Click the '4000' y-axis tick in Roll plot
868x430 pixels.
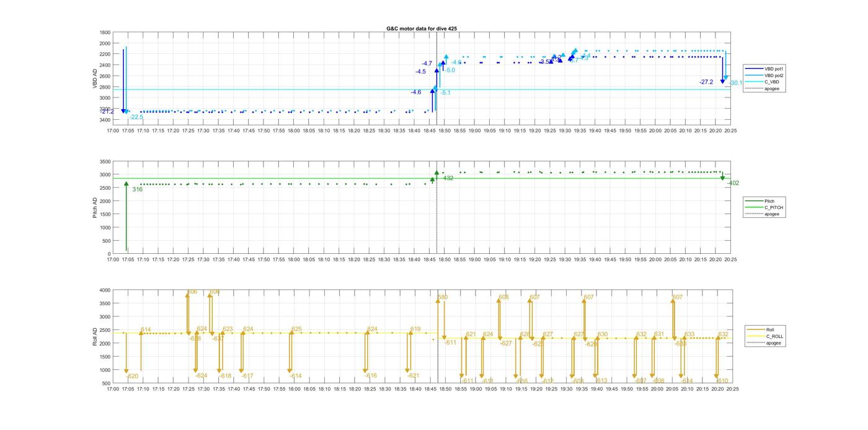click(x=105, y=290)
